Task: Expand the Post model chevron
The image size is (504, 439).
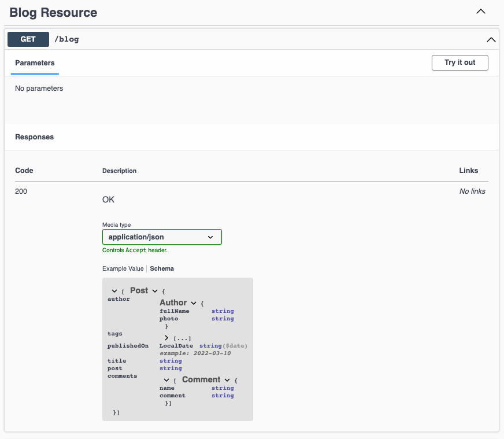Action: click(113, 291)
